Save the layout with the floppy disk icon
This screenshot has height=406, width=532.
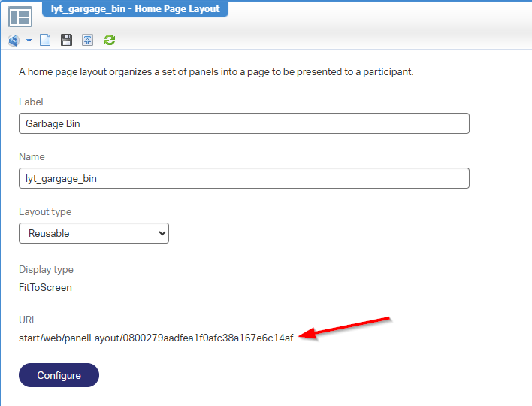66,40
